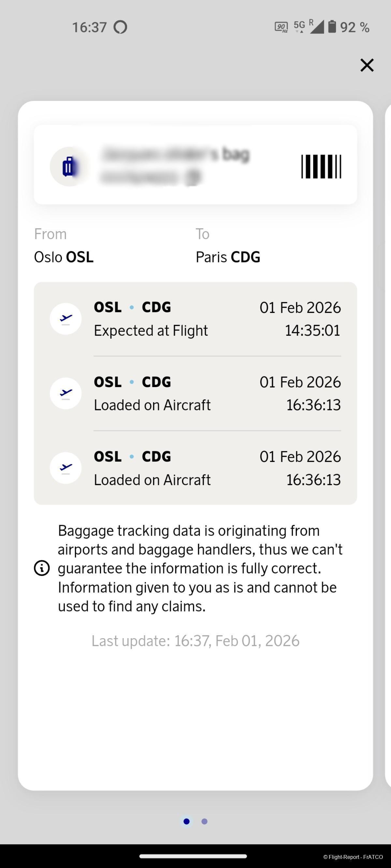
Task: Tap the blue suitcase icon
Action: coord(69,166)
